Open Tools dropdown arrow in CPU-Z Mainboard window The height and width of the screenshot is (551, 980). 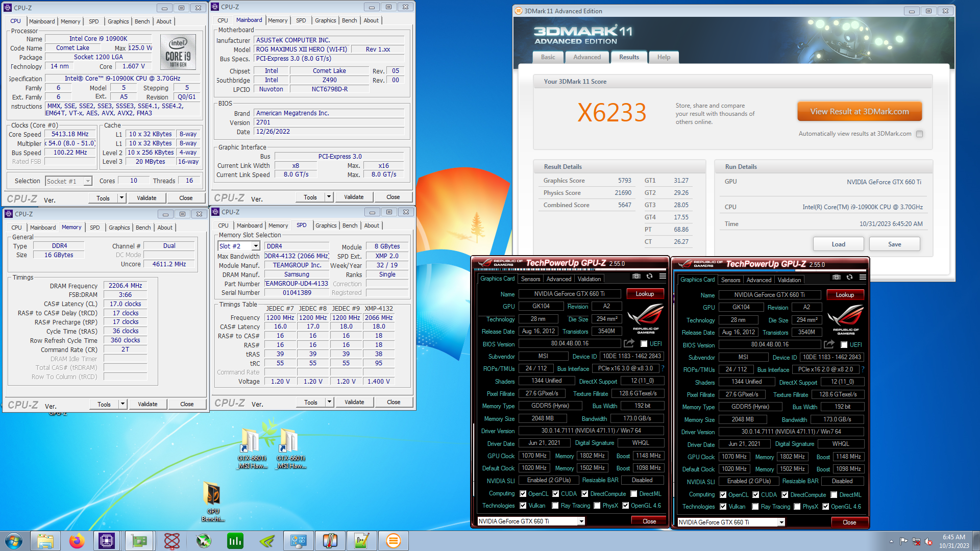click(329, 197)
